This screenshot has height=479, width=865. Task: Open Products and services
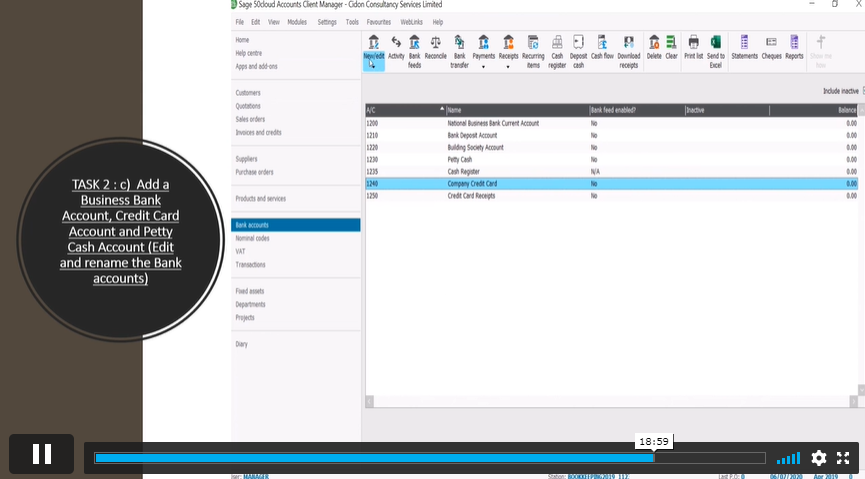(260, 199)
